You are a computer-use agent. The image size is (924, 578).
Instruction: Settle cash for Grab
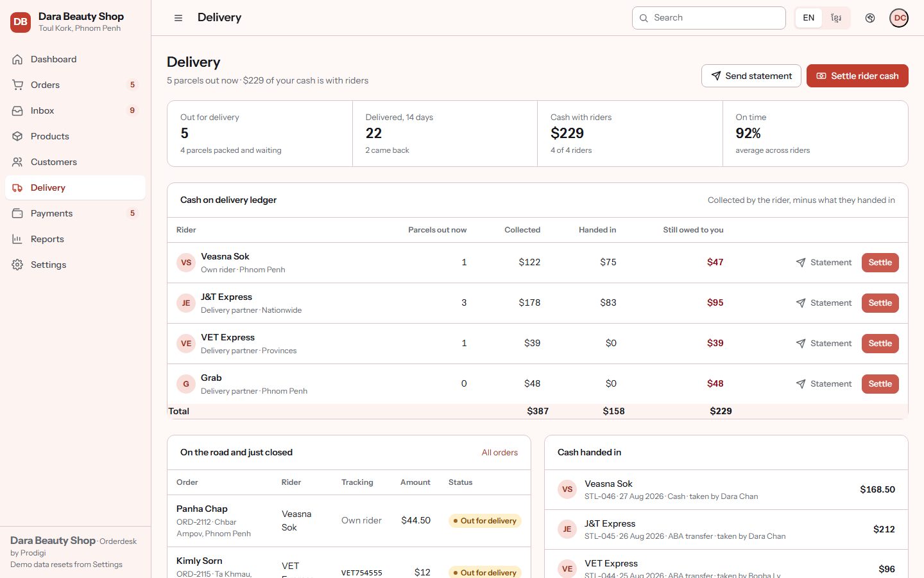880,384
